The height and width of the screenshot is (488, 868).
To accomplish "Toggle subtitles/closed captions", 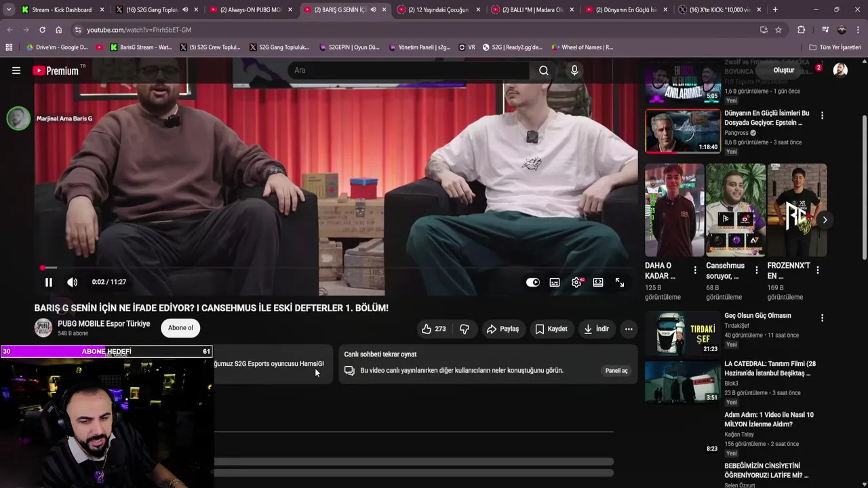I will pyautogui.click(x=555, y=283).
